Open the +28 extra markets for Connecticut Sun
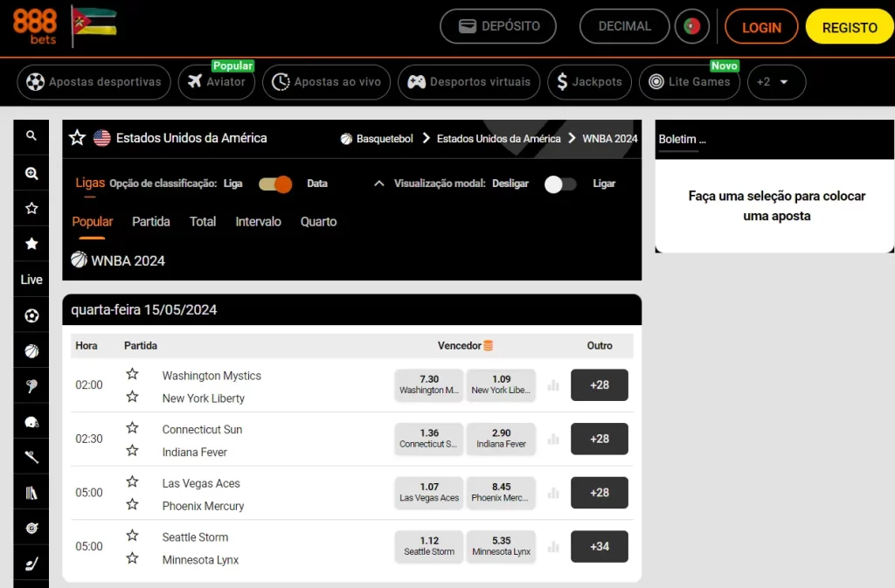Screen dimensions: 895x588 click(x=599, y=439)
